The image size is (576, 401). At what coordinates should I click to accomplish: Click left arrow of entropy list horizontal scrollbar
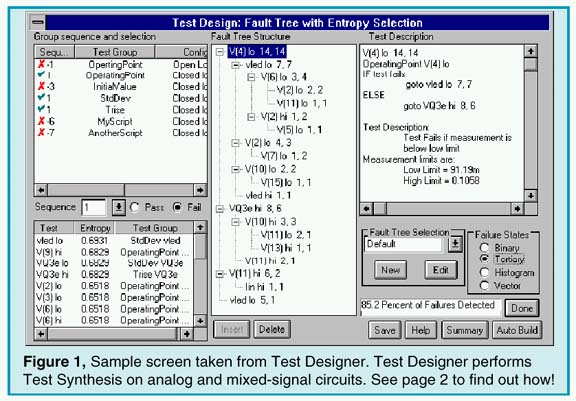[x=41, y=334]
